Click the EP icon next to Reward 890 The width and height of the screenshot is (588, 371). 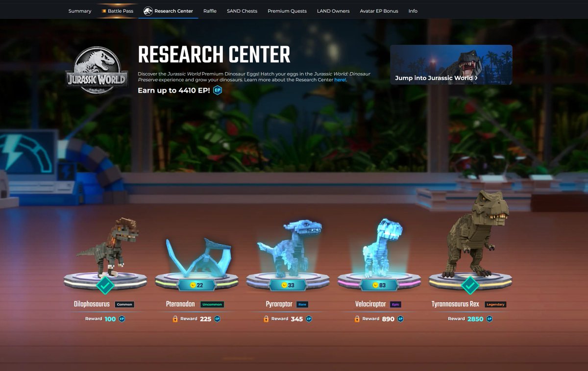click(x=400, y=319)
